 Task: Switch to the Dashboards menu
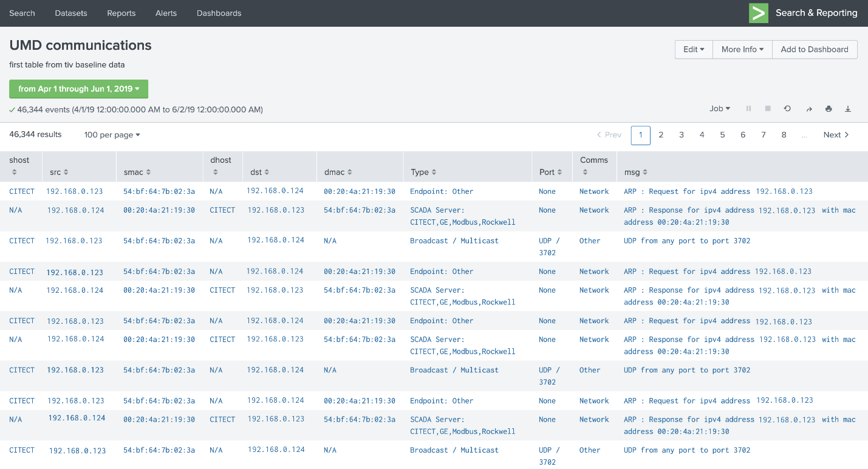click(219, 13)
